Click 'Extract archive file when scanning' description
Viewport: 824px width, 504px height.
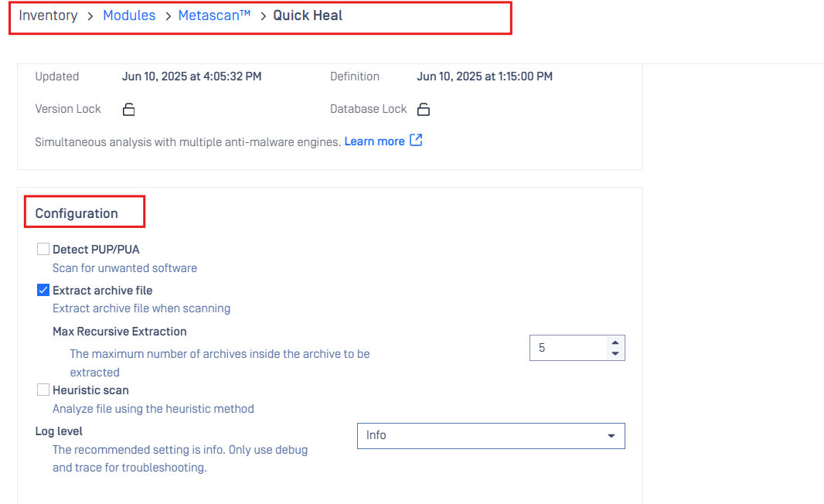point(141,308)
